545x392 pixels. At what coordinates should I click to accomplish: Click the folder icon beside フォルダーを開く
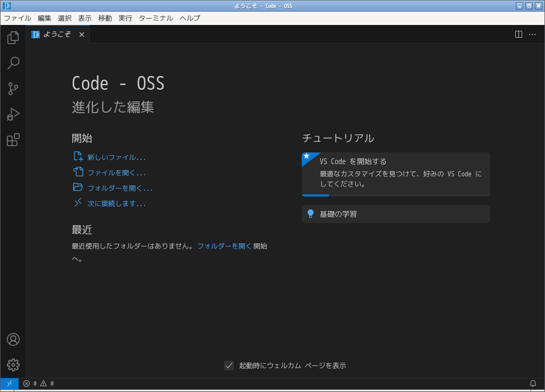pyautogui.click(x=78, y=188)
